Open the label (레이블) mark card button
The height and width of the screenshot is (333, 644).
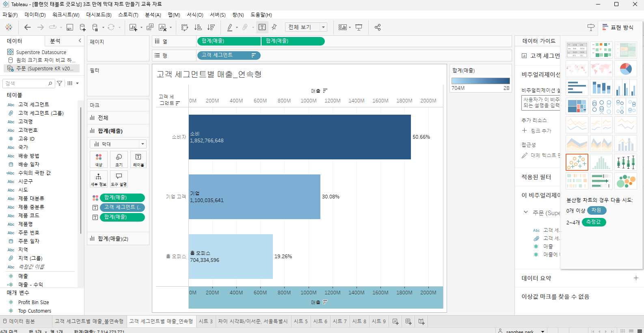pyautogui.click(x=138, y=159)
